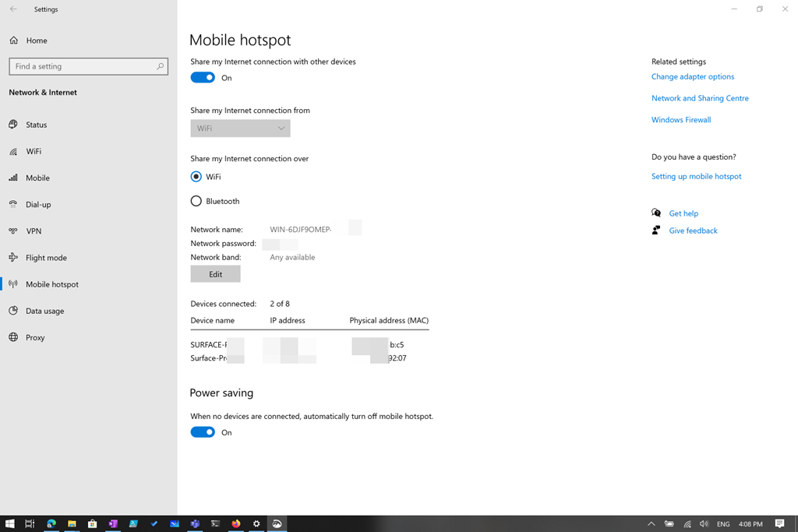Click the back arrow in Settings
798x532 pixels.
(13, 9)
